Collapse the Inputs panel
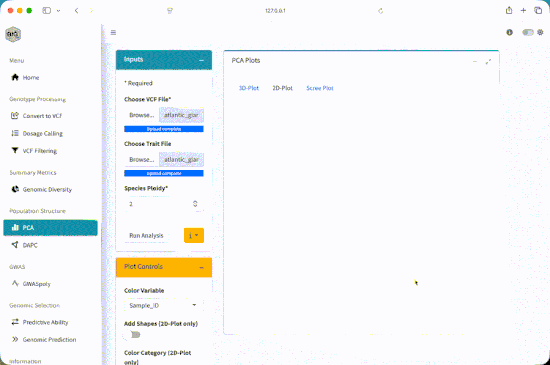The width and height of the screenshot is (550, 365). (x=201, y=60)
